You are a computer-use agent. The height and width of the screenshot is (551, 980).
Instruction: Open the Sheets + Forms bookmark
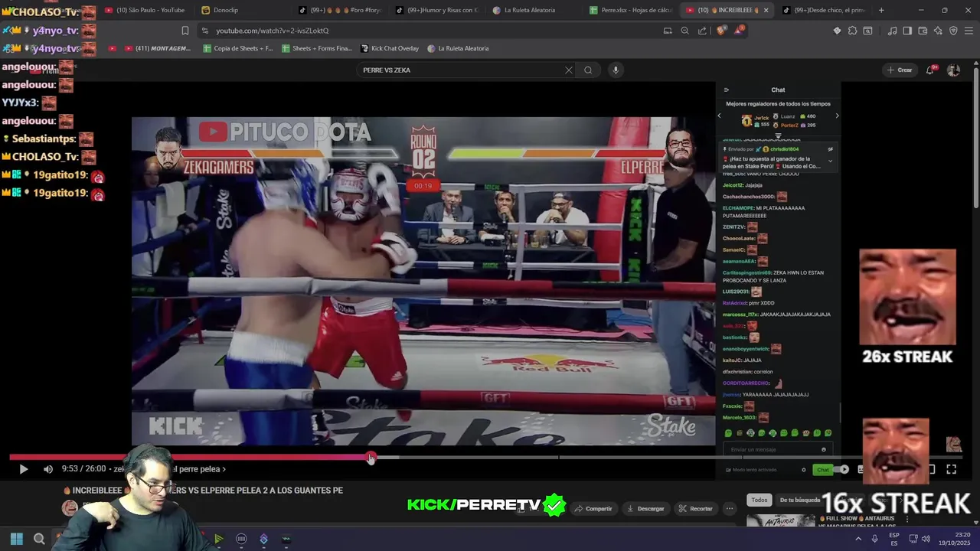pos(317,48)
